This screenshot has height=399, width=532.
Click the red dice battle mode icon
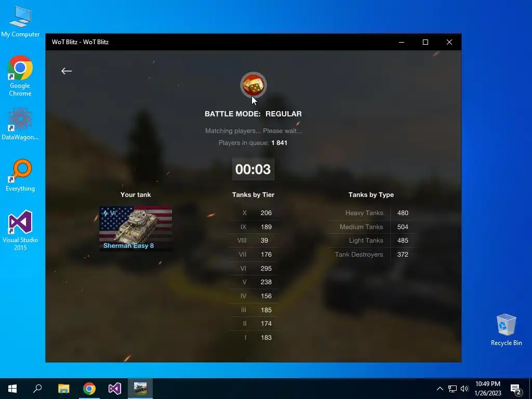254,85
